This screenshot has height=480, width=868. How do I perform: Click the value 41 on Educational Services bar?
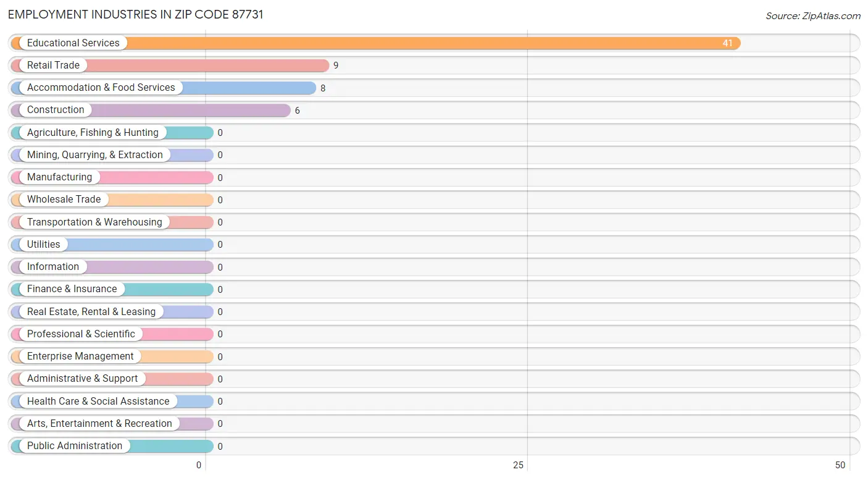[x=728, y=43]
